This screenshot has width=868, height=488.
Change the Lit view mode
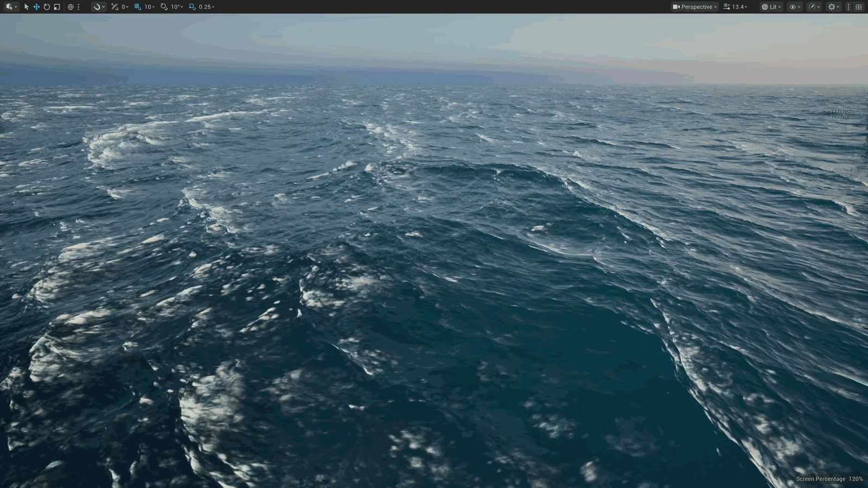(771, 7)
